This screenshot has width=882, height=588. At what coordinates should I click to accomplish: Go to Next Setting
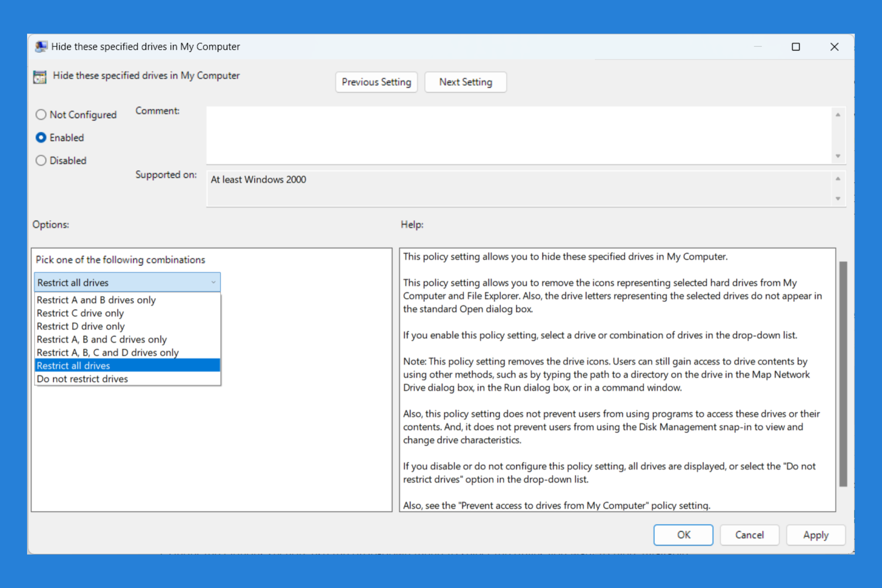point(465,82)
